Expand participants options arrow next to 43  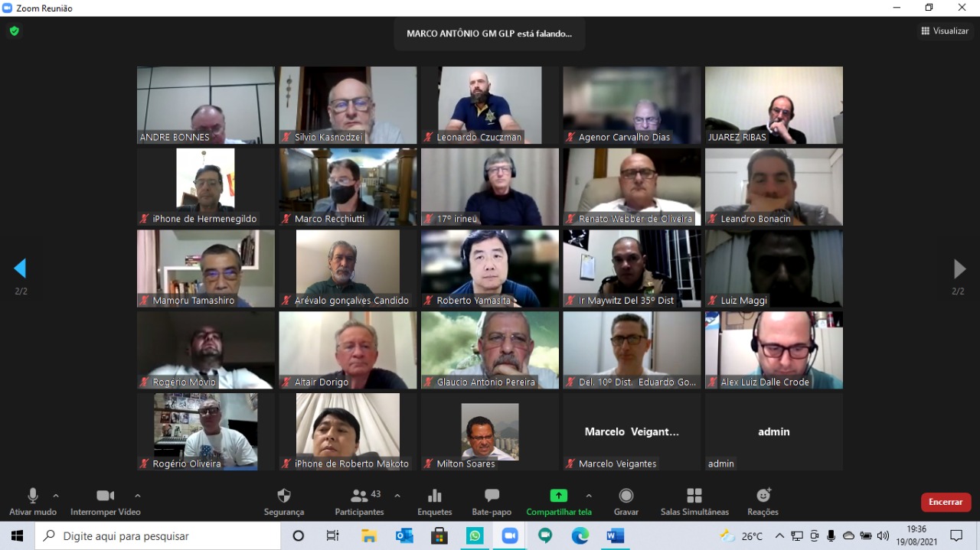coord(397,496)
